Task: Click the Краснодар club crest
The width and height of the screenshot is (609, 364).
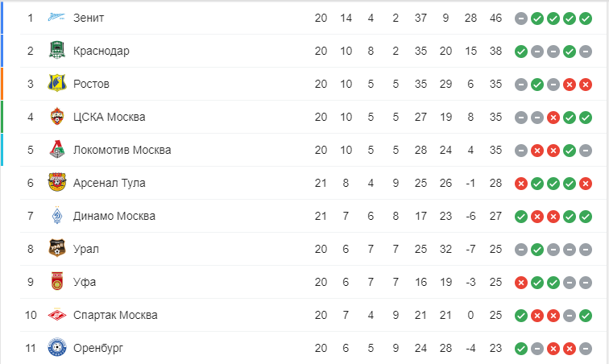Action: [x=56, y=50]
